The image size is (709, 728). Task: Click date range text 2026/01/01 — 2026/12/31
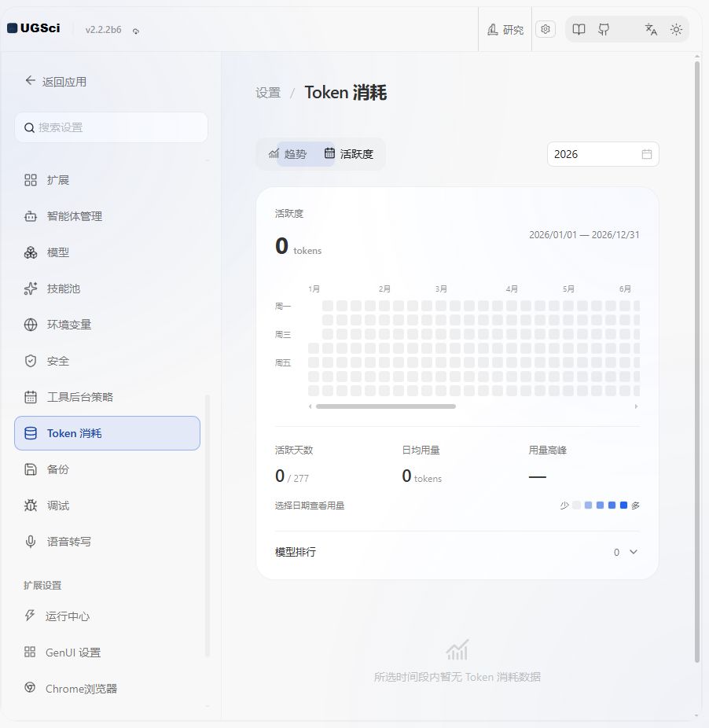(584, 235)
